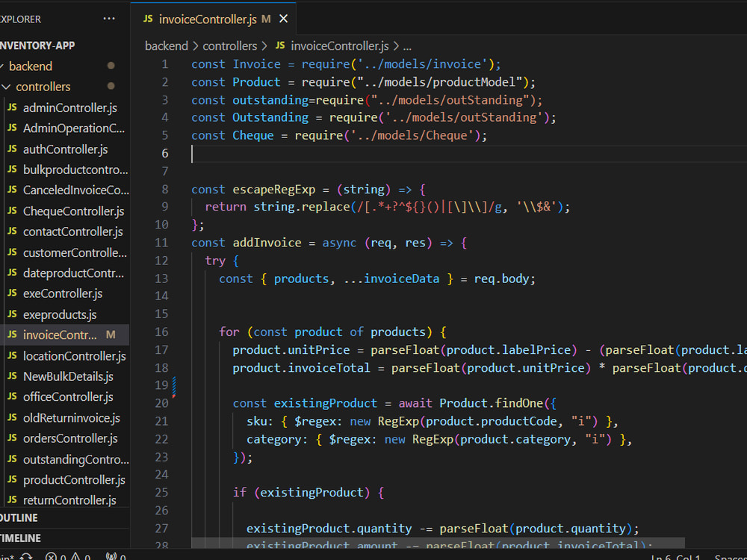Place cursor on 'escapeRegExp' in line 8
747x560 pixels.
tap(274, 190)
